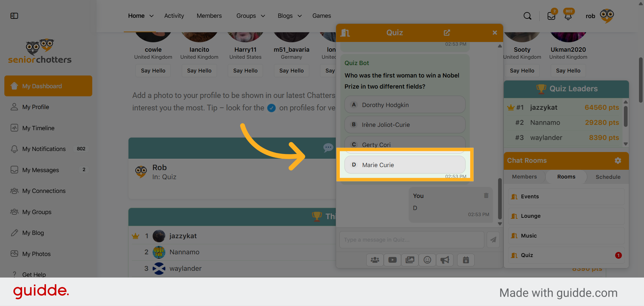
Task: Select answer A Dorothy Hodgkin
Action: (405, 105)
